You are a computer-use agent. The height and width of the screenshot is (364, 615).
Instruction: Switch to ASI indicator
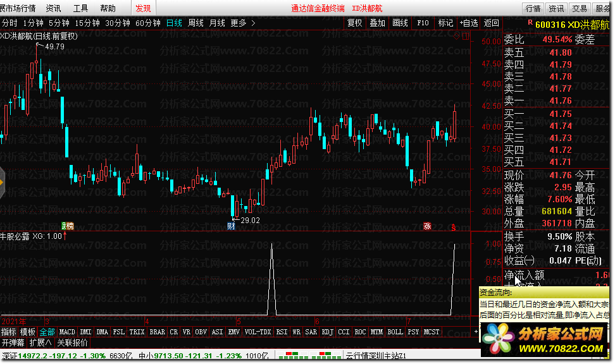[217, 332]
